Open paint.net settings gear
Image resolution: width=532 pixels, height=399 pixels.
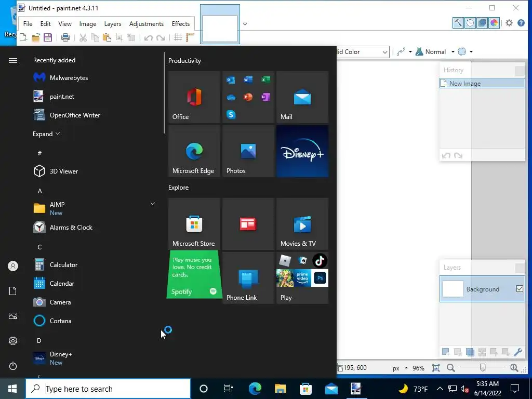click(x=509, y=23)
